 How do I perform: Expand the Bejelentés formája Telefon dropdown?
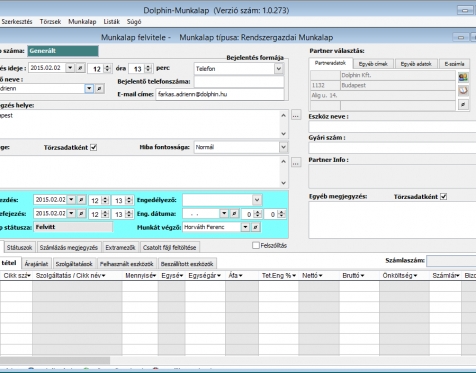[x=279, y=69]
